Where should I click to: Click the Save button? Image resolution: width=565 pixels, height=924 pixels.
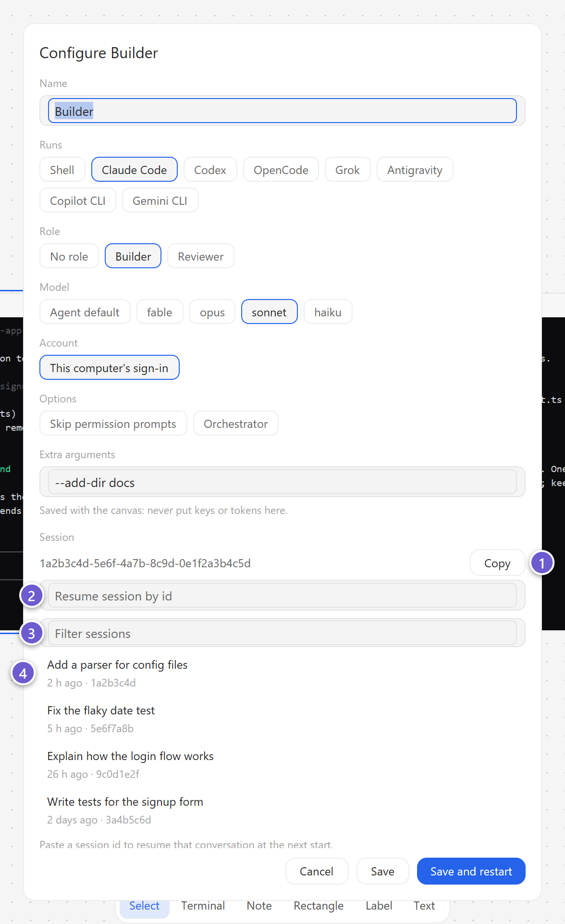(x=382, y=871)
